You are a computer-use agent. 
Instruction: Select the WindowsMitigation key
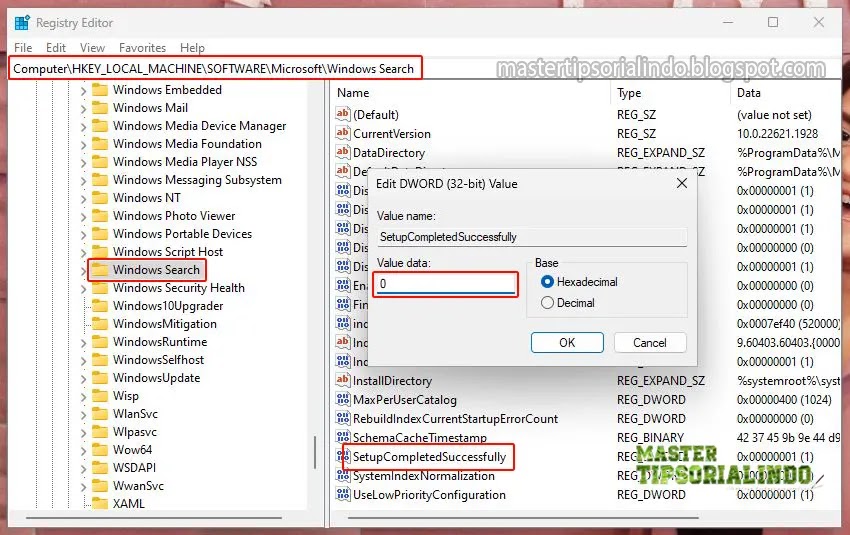(165, 324)
